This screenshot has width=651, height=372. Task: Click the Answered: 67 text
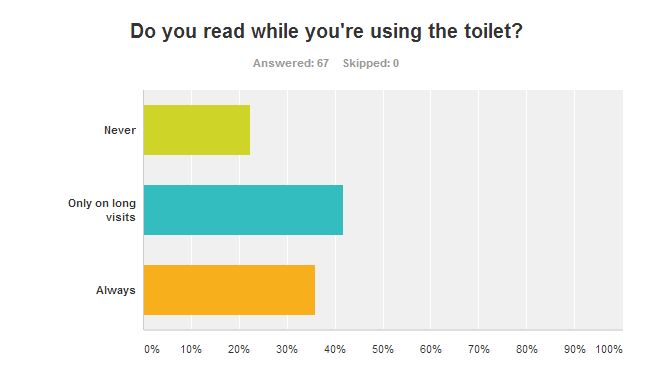tap(291, 63)
